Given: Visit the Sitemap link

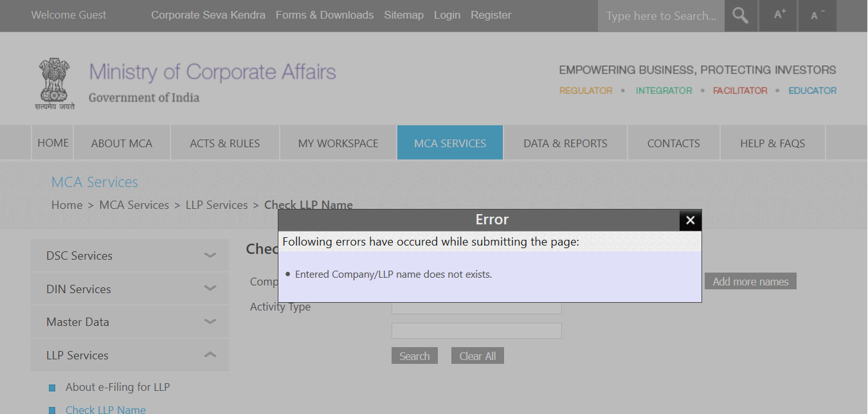Looking at the screenshot, I should 404,15.
